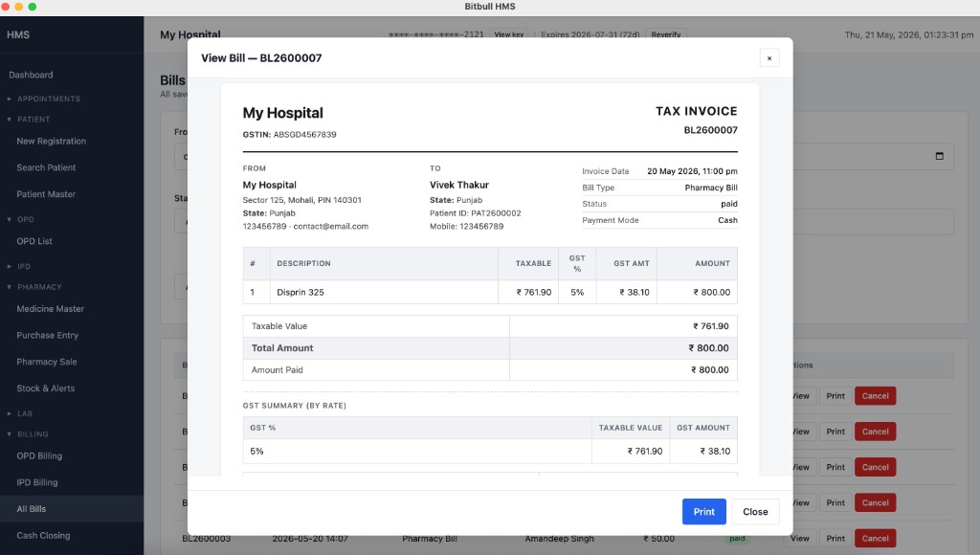Viewport: 980px width, 555px height.
Task: Click Patient ID PAT2600002
Action: pos(476,213)
